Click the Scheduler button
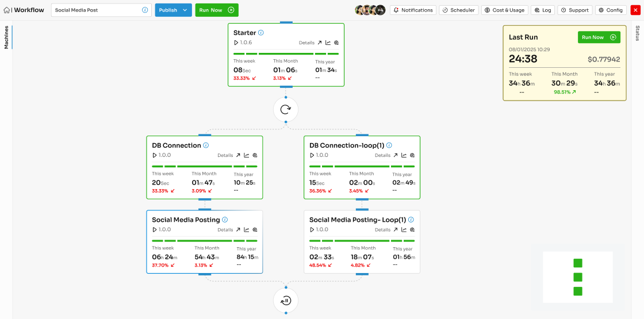Screen dimensions: 644x319 tap(458, 10)
